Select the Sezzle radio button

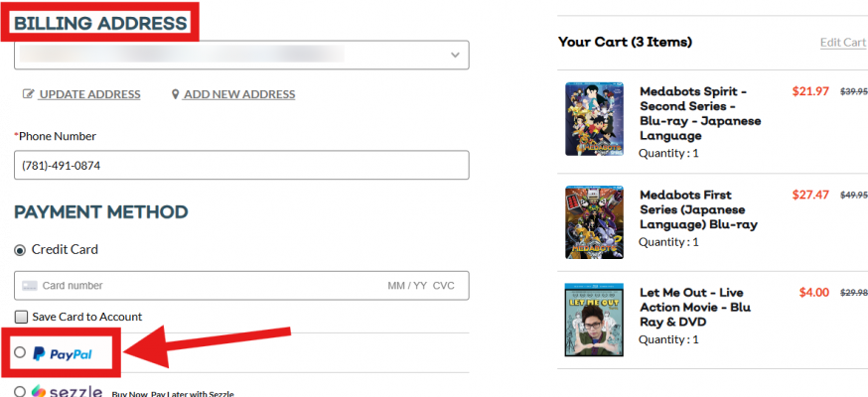click(21, 391)
